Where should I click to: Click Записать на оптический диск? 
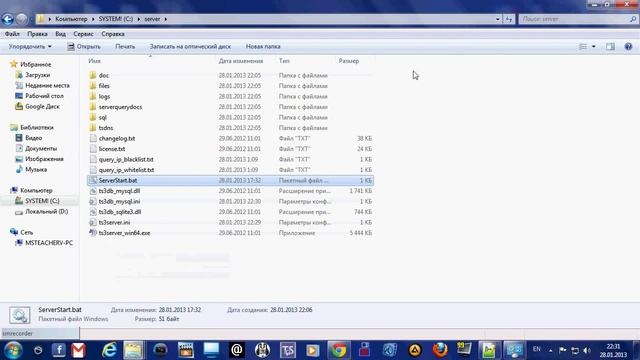click(x=190, y=47)
